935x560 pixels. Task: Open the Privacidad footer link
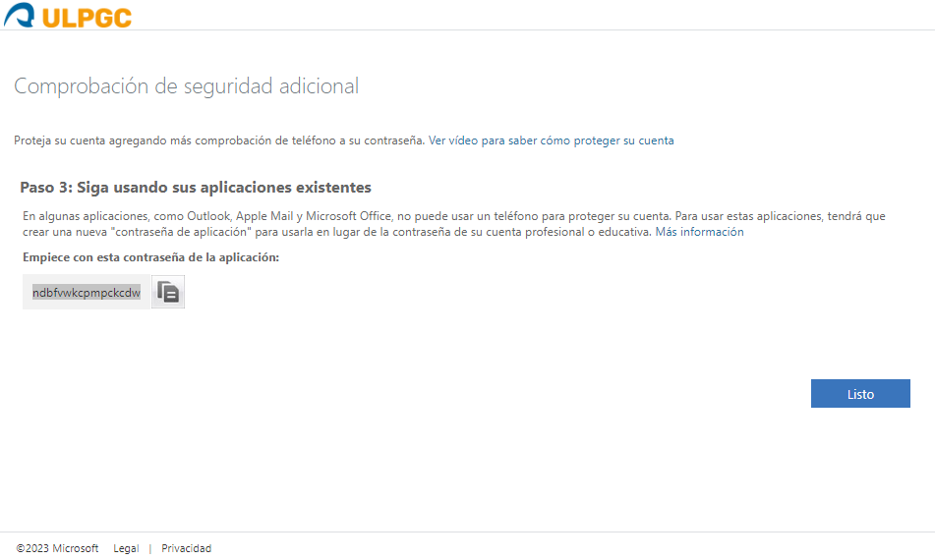[186, 548]
